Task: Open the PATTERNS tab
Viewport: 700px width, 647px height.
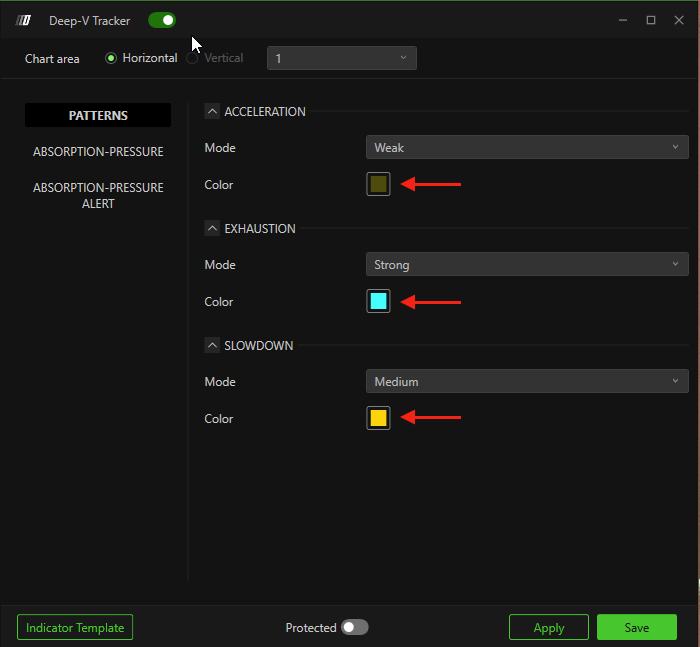Action: pos(98,115)
